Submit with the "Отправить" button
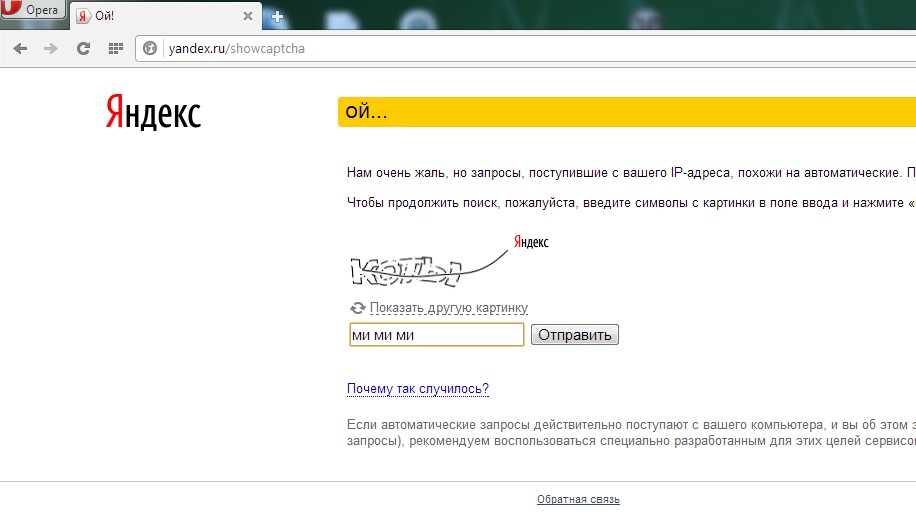 [x=575, y=335]
